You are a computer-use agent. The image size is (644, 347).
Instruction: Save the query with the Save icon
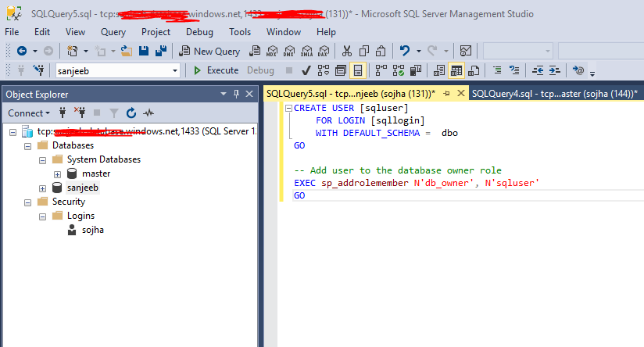coord(144,51)
